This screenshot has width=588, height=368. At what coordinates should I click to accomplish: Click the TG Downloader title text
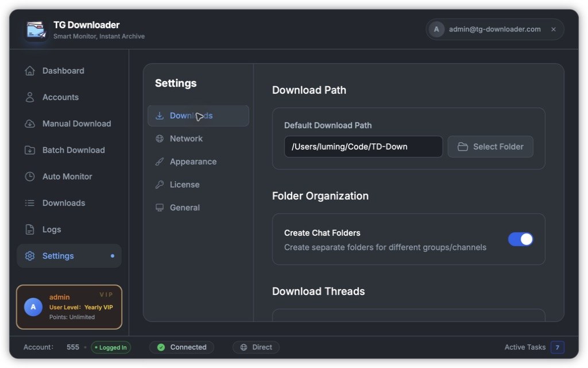[87, 25]
